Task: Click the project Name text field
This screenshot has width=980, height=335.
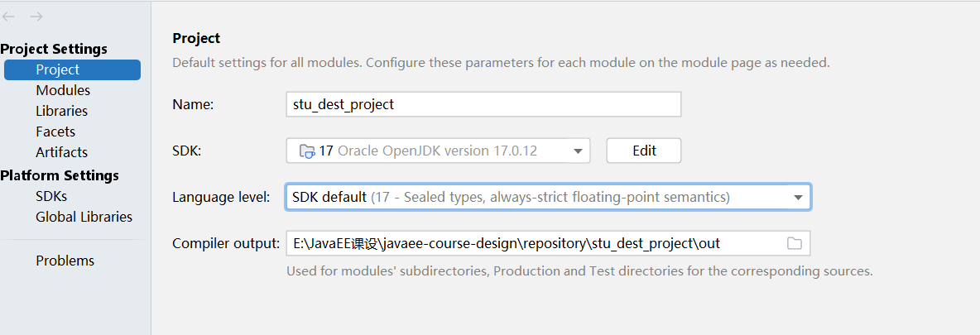Action: (x=483, y=104)
